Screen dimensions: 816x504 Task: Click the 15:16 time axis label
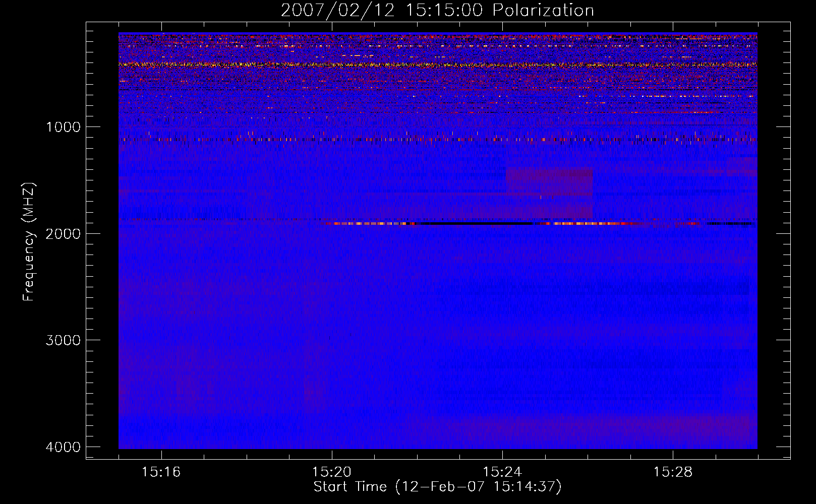click(161, 472)
